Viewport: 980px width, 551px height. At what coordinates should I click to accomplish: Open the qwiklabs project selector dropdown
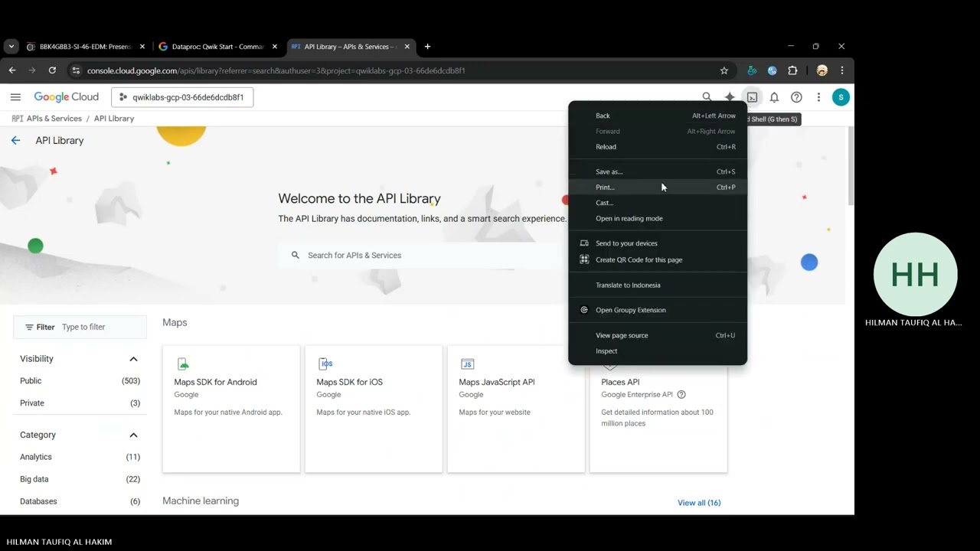click(182, 97)
